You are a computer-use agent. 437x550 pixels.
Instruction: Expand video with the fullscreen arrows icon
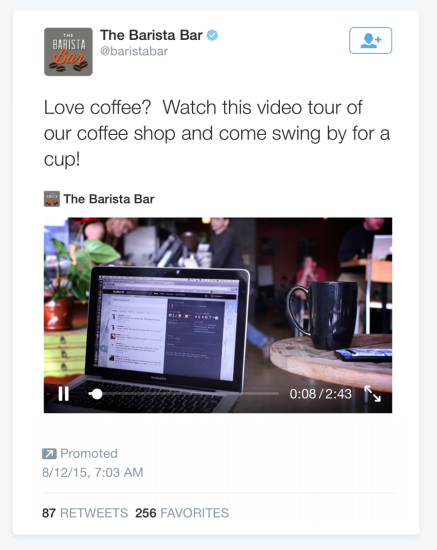[x=372, y=394]
